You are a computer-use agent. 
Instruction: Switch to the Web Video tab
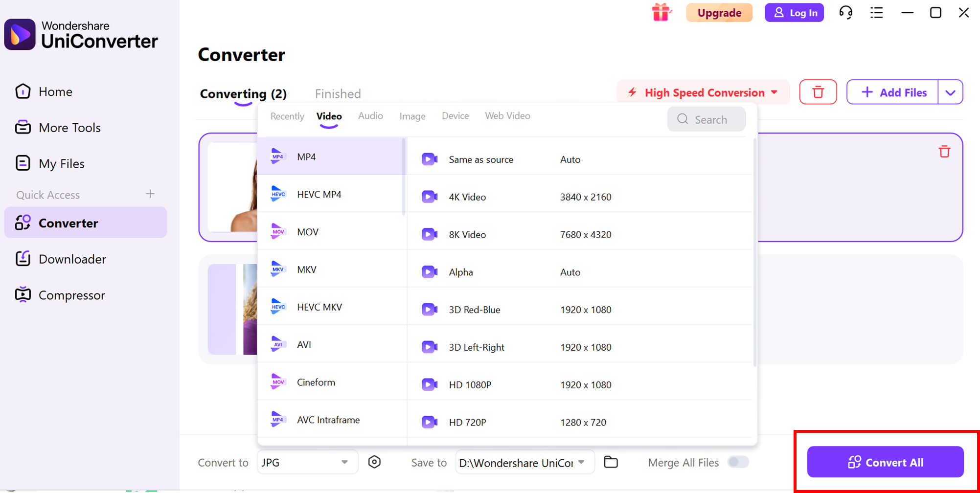[507, 116]
